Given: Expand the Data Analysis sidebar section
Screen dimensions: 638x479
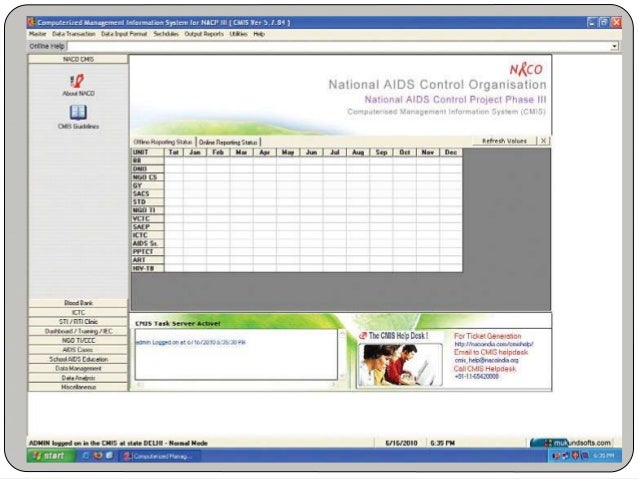Looking at the screenshot, I should (x=78, y=378).
